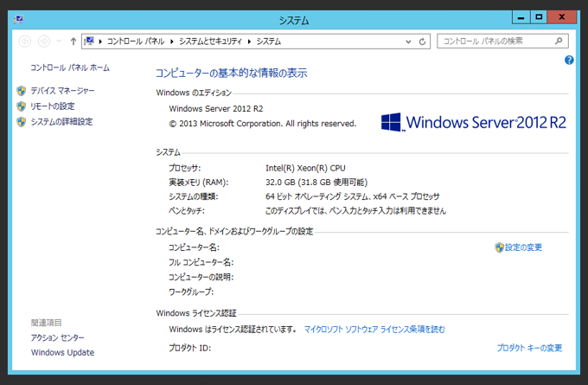This screenshot has width=588, height=385.
Task: Maximize the システム window
Action: [539, 17]
